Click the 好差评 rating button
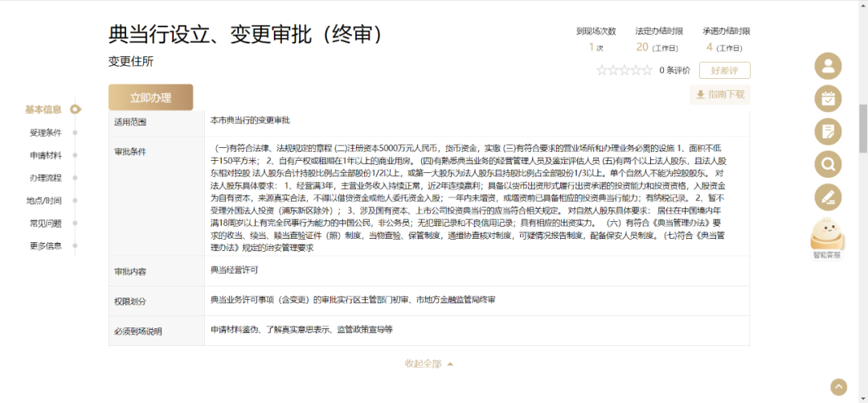Screen dimensions: 868x403 (723, 71)
